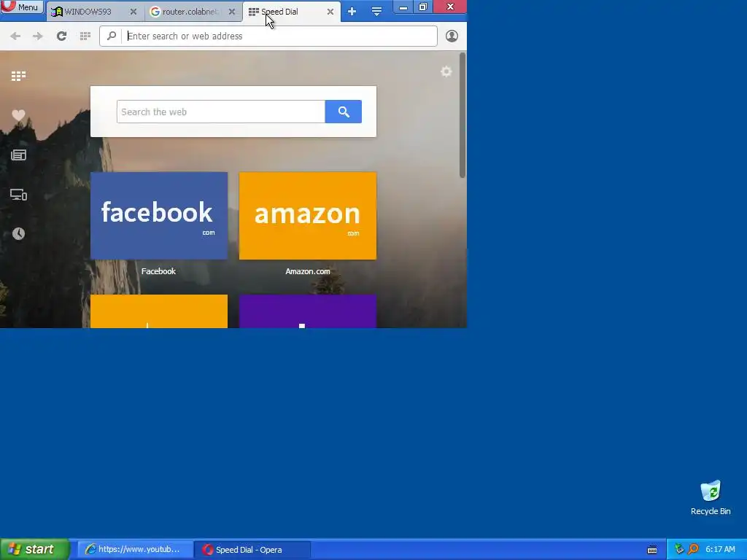Viewport: 747px width, 560px height.
Task: Open Speed Dial from the sidebar
Action: 18,76
